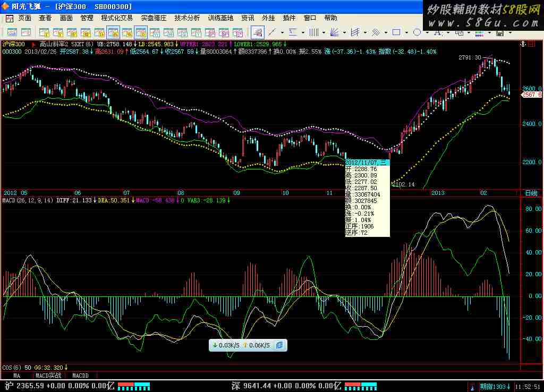
Task: Click the anchor icon above the price axis
Action: 523,44
